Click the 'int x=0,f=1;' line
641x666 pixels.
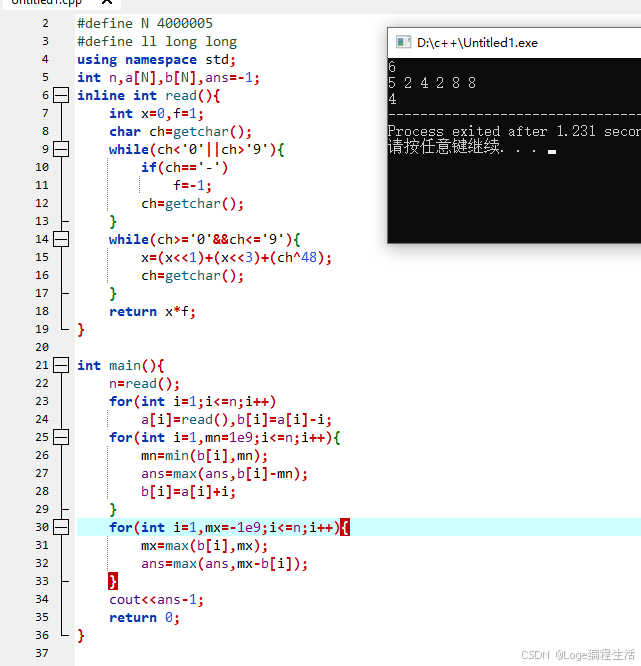coord(156,113)
